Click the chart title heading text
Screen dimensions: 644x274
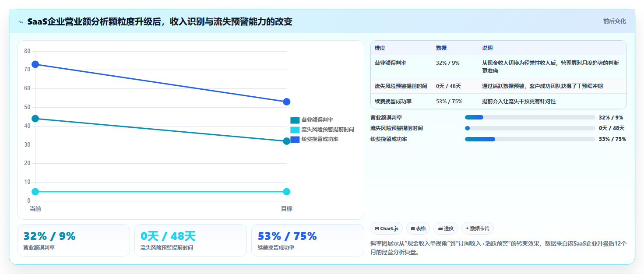coord(159,22)
